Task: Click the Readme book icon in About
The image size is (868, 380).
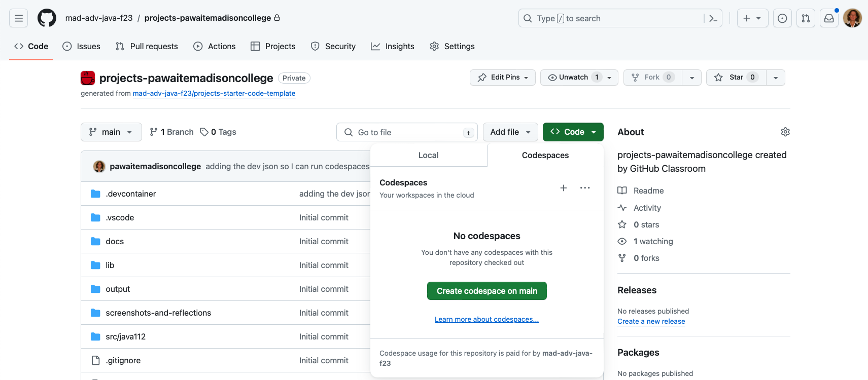Action: [x=622, y=191]
